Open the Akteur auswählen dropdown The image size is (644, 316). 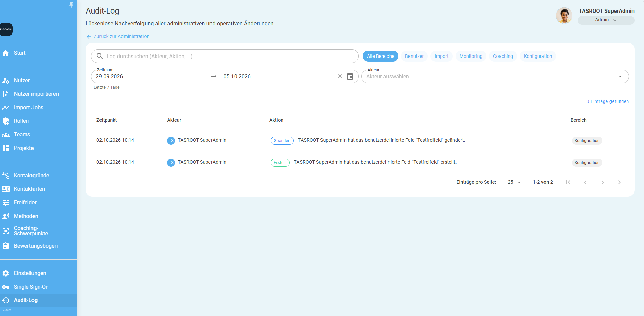[x=495, y=76]
